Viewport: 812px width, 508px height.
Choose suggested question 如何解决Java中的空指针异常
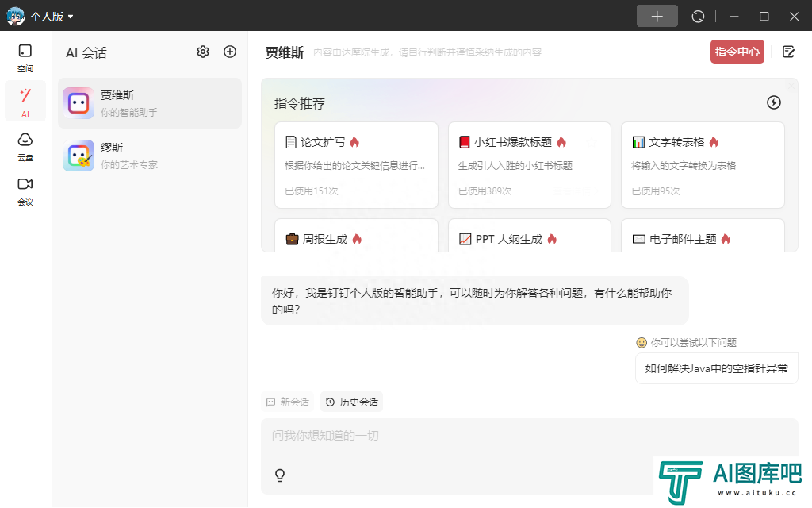[x=716, y=368]
